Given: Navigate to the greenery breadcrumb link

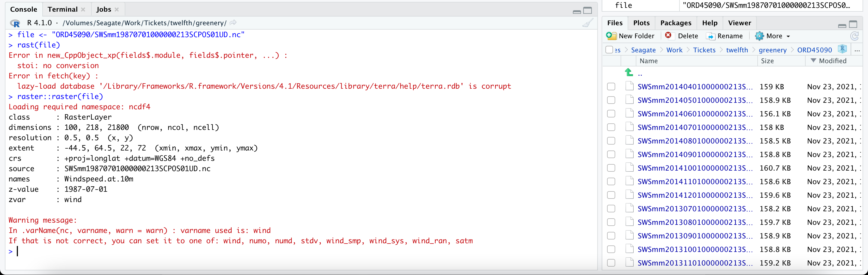Looking at the screenshot, I should [x=773, y=50].
